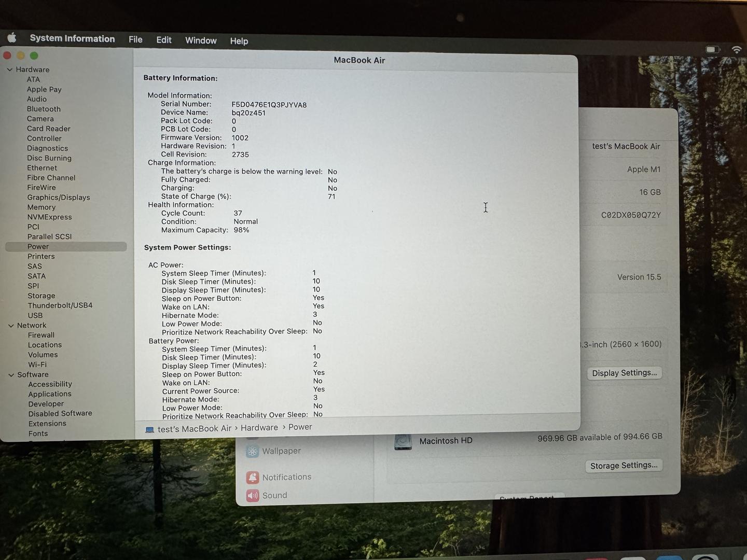Click the Display Settings button

coord(624,373)
